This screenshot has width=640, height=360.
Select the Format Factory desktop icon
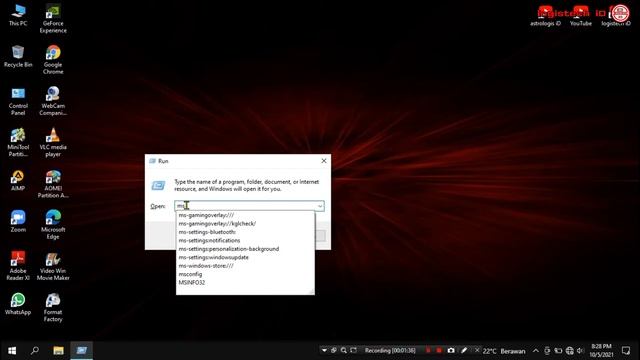pos(53,307)
